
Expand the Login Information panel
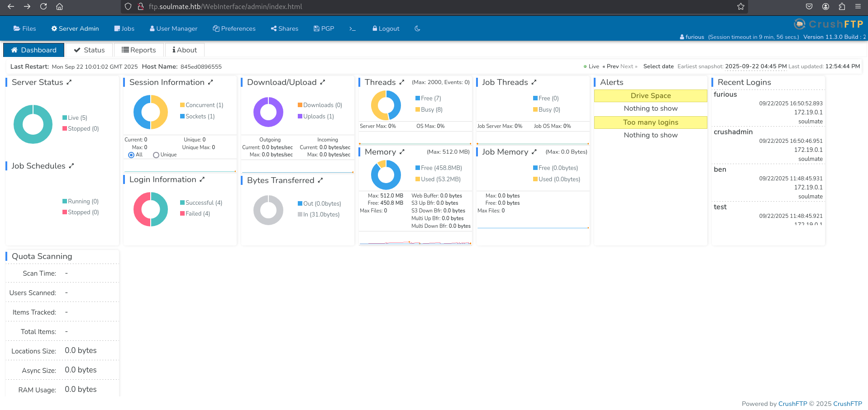coord(202,179)
